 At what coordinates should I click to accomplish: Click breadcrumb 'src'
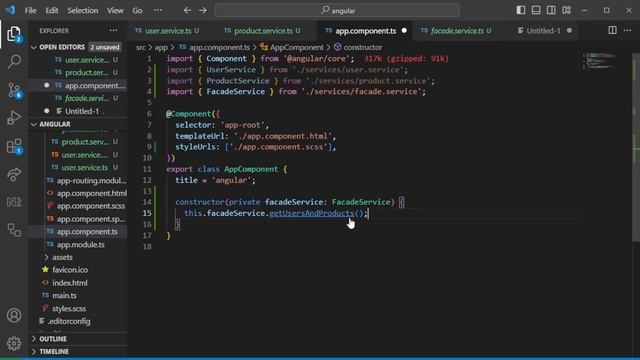[x=140, y=48]
